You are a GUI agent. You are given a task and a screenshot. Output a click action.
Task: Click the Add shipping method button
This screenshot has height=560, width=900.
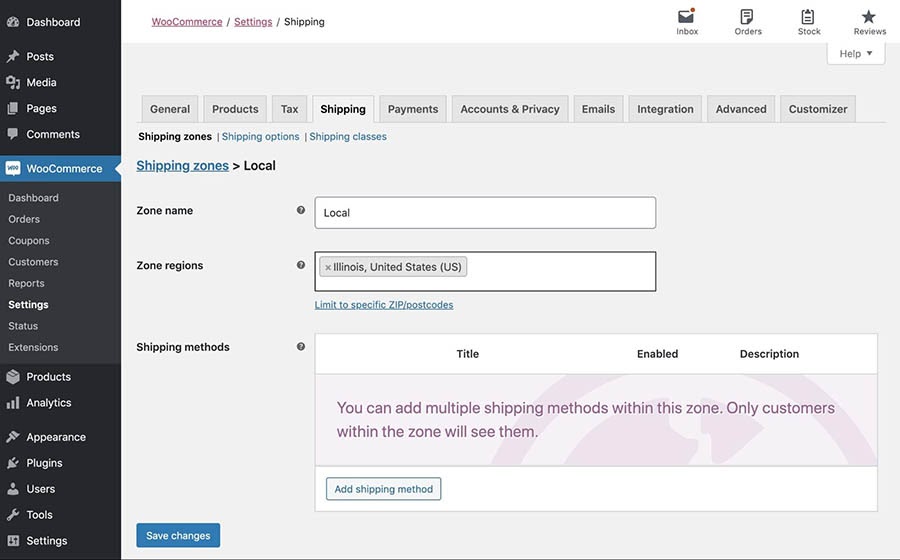[383, 489]
